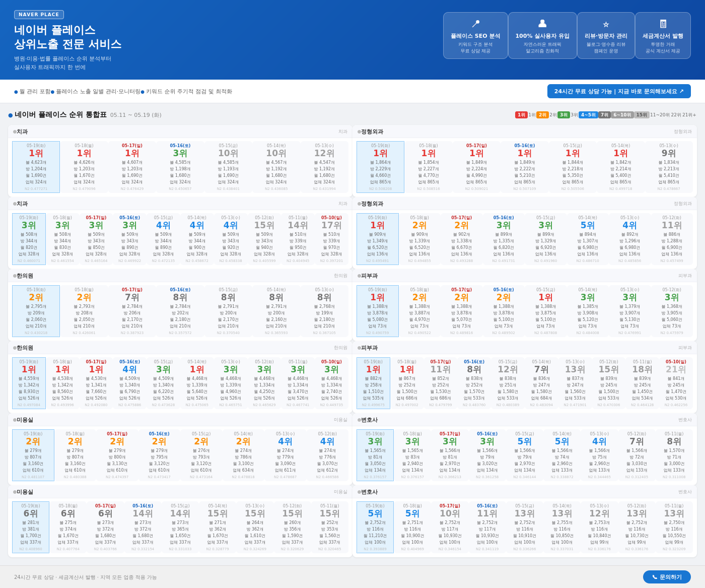Select the 피부과 21위 card dated 05-10(일)
The width and height of the screenshot is (705, 588).
tap(675, 383)
